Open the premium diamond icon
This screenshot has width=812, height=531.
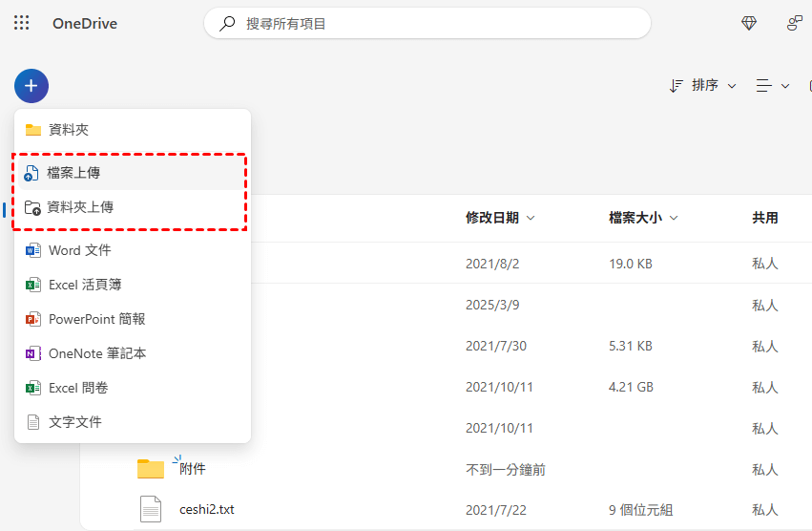[x=749, y=23]
